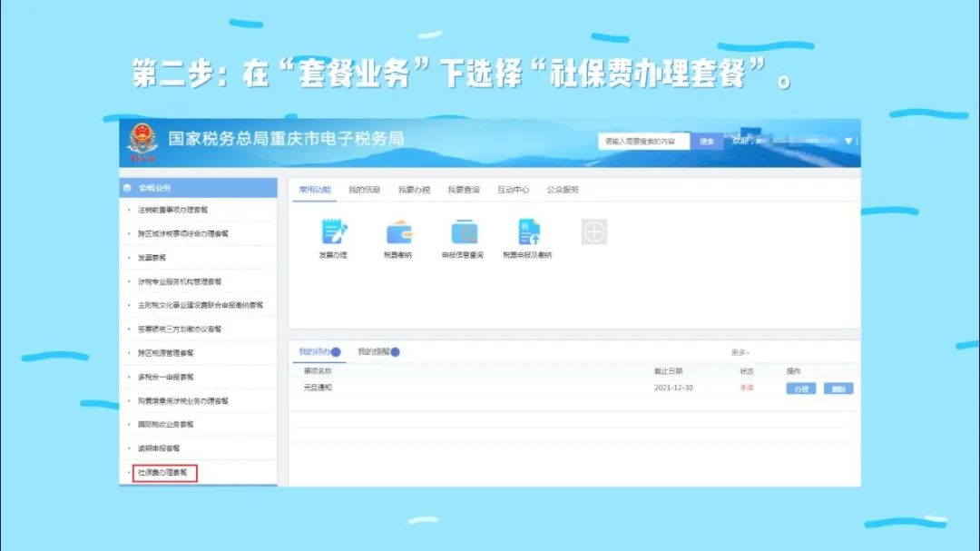Click the 操作 column header
Image resolution: width=980 pixels, height=551 pixels.
(793, 371)
